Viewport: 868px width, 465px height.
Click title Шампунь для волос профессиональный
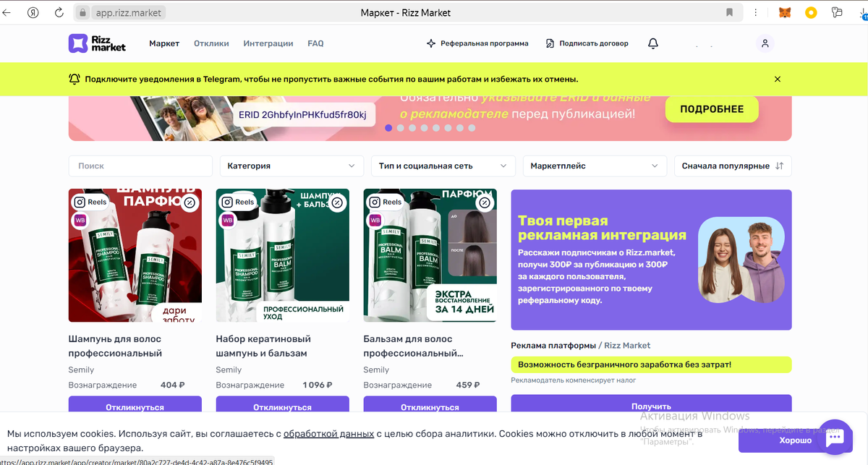116,346
